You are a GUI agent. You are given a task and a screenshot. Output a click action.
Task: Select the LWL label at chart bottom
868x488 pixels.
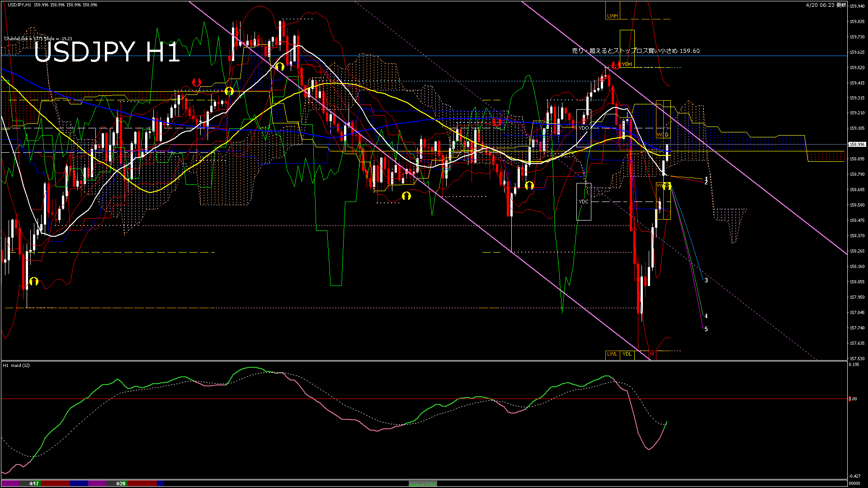tap(612, 354)
